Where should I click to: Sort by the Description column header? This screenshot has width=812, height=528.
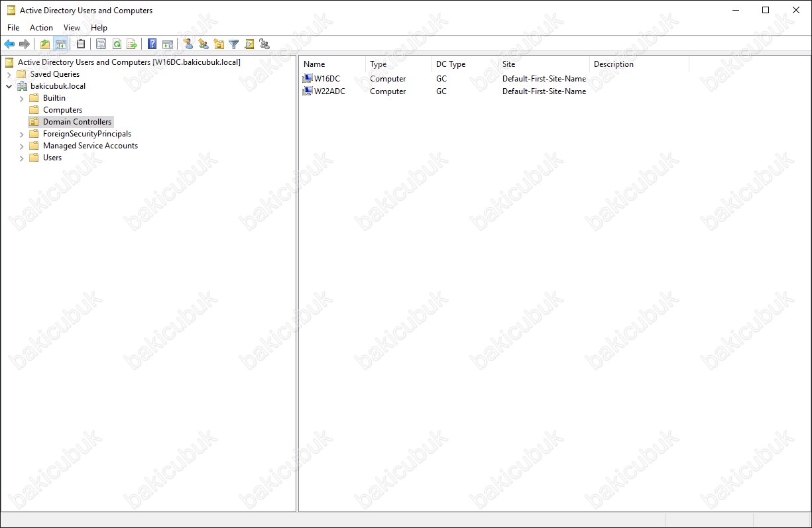click(639, 64)
